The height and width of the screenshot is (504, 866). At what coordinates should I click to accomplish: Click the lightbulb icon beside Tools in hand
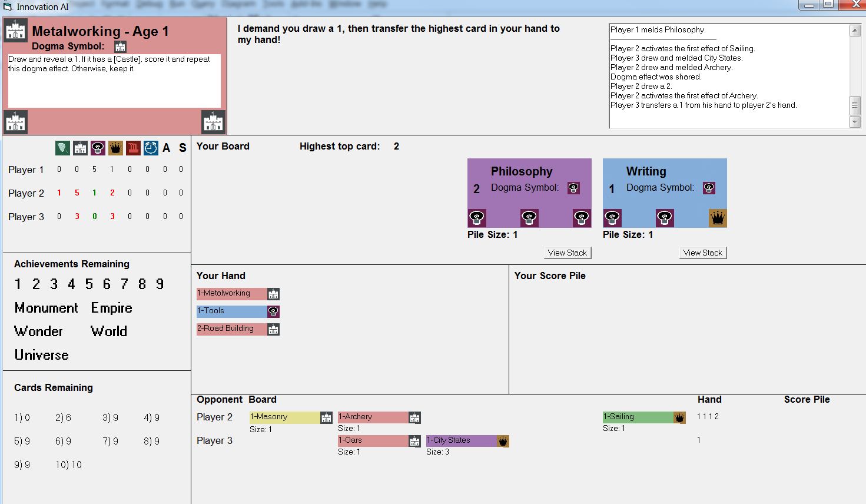[x=273, y=311]
